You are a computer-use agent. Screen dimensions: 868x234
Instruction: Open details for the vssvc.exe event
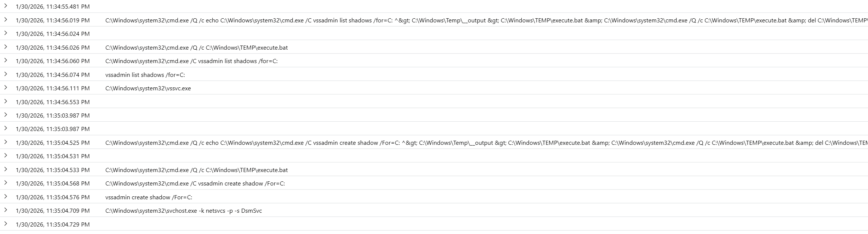pos(6,88)
